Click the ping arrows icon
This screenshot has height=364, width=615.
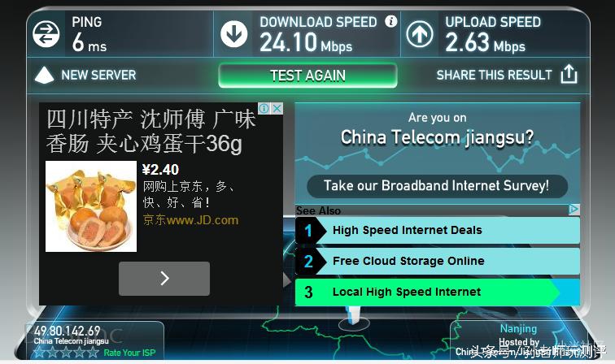(46, 34)
